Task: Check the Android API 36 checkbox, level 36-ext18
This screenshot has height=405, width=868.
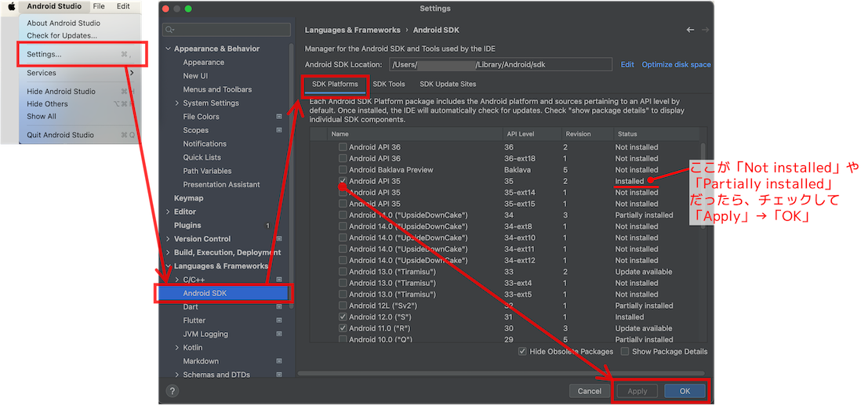Action: pyautogui.click(x=343, y=158)
